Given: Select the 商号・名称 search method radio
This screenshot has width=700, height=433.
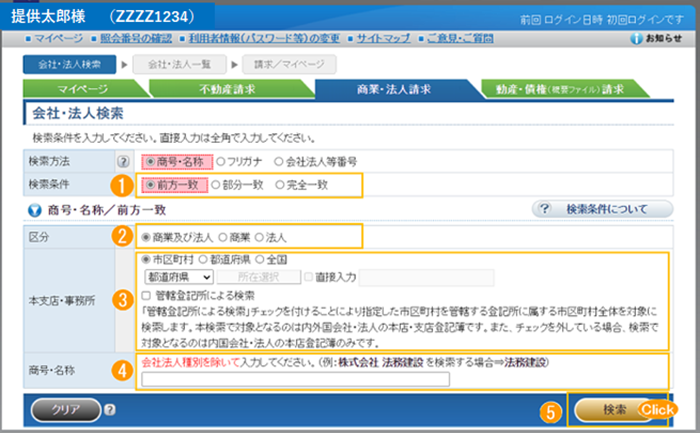Looking at the screenshot, I should point(150,162).
